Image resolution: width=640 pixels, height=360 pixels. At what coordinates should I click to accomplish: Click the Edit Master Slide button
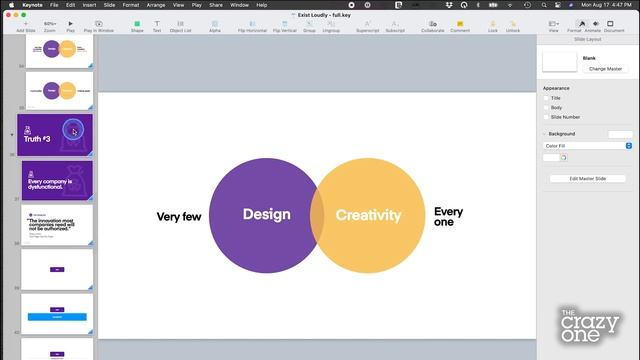[588, 179]
